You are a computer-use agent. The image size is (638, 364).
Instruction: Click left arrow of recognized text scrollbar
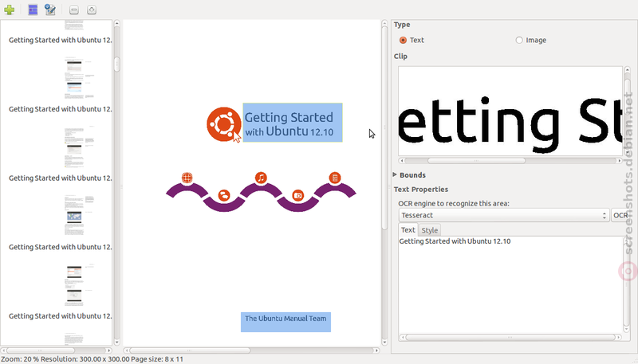coord(403,337)
